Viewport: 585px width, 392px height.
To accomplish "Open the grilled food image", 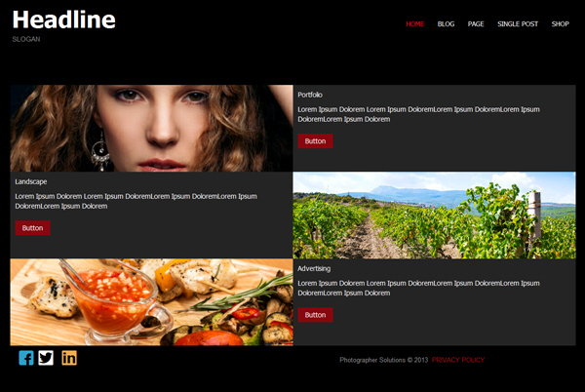I will [151, 302].
